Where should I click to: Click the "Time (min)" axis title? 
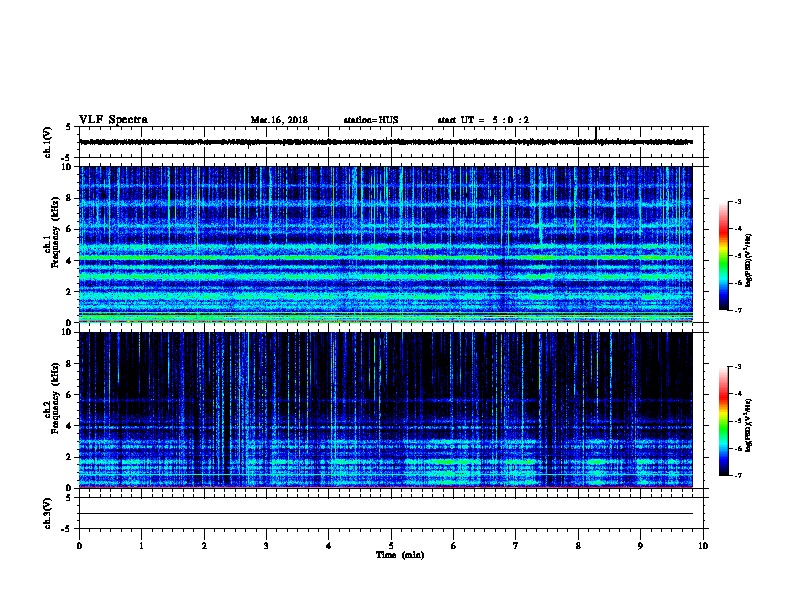[x=400, y=555]
